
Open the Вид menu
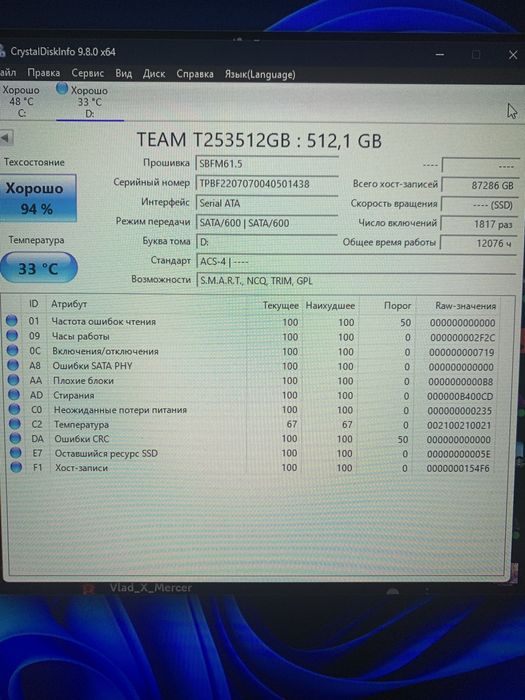[124, 73]
